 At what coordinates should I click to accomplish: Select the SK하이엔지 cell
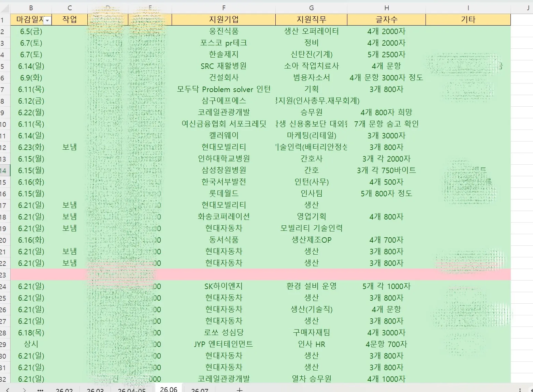click(224, 286)
